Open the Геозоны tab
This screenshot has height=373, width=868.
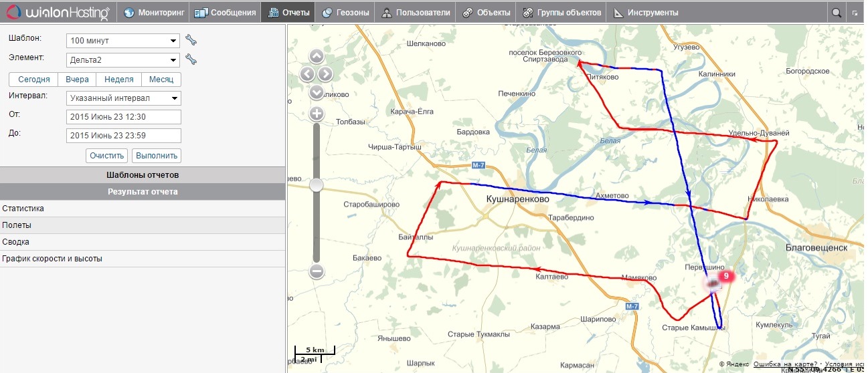click(345, 12)
